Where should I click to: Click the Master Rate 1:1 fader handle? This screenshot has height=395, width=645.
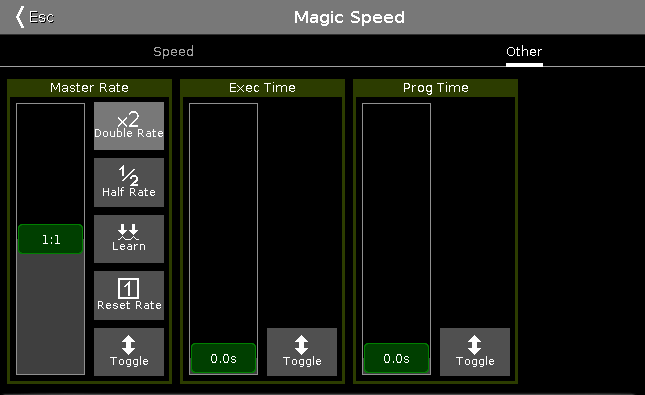(51, 239)
